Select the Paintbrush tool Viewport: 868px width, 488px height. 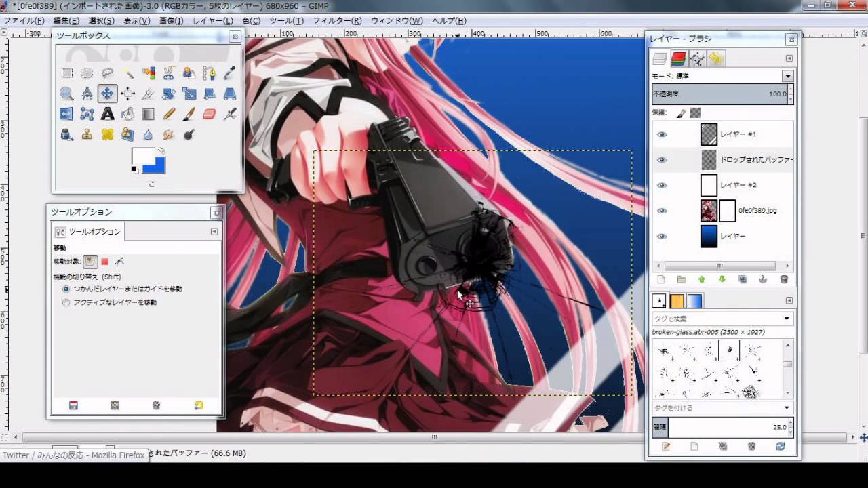click(x=189, y=114)
